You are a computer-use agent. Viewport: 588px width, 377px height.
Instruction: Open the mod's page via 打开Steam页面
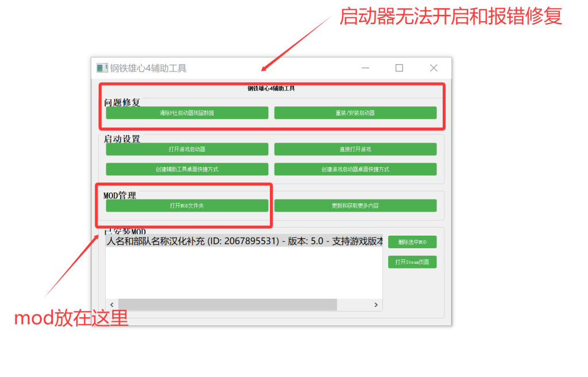coord(412,262)
